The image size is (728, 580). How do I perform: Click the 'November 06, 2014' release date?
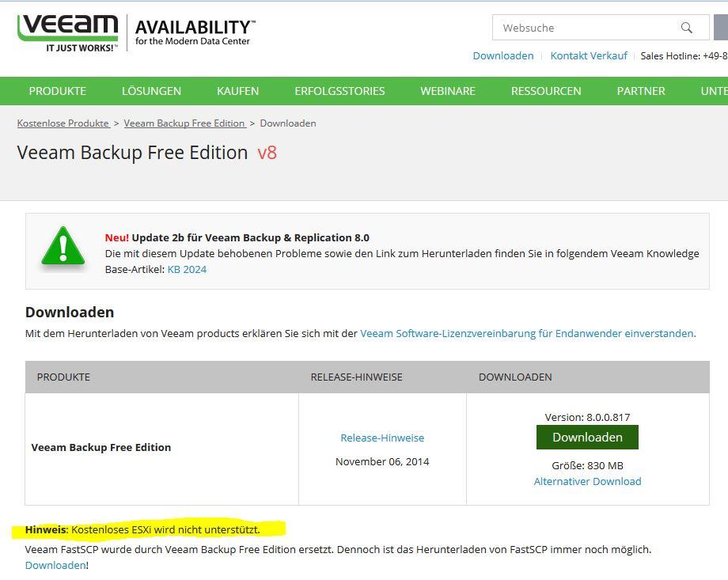click(x=382, y=461)
